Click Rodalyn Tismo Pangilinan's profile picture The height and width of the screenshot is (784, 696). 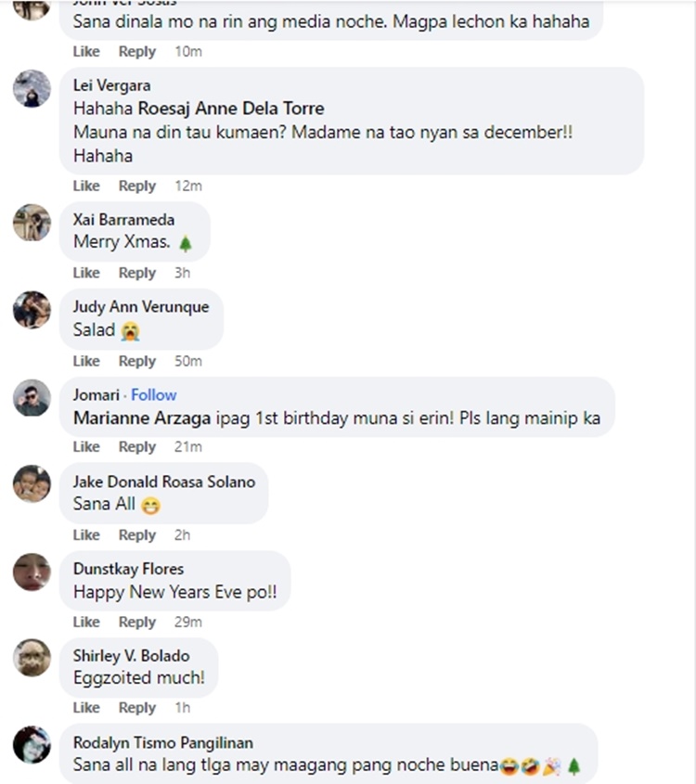tap(32, 745)
